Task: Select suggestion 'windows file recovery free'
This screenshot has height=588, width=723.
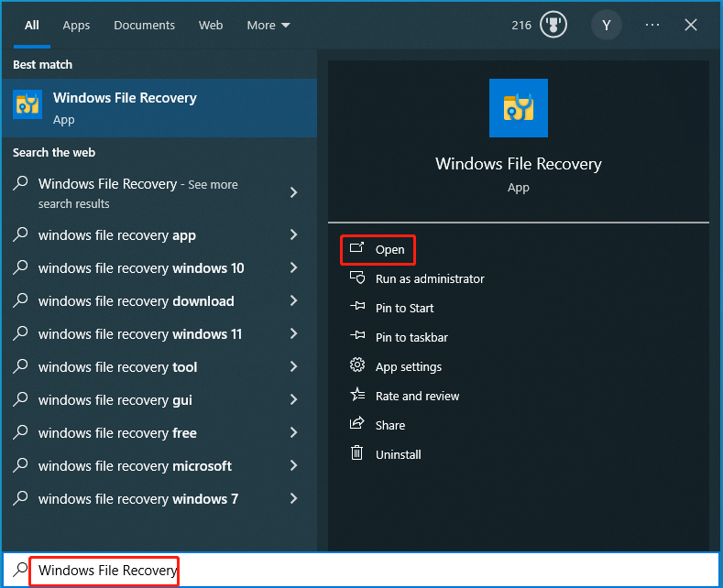Action: click(117, 433)
